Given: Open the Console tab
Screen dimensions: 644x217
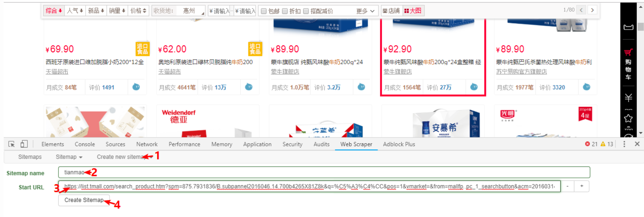Looking at the screenshot, I should point(84,144).
